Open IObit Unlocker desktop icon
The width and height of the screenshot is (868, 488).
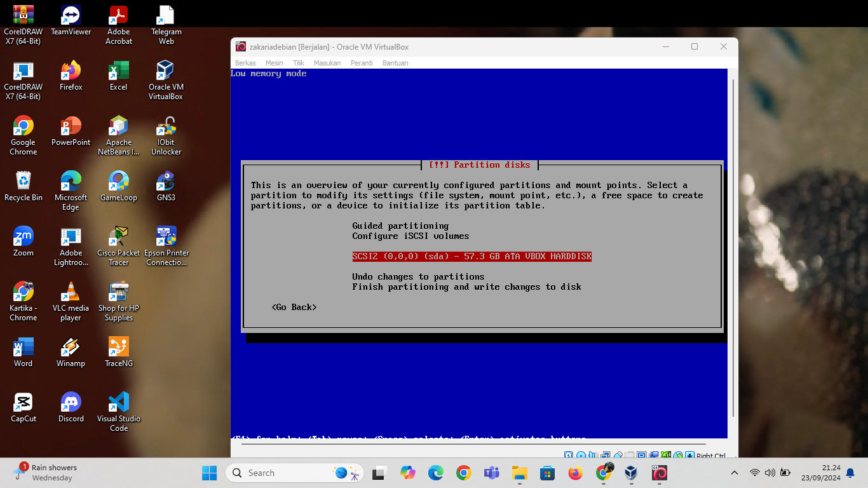[166, 137]
